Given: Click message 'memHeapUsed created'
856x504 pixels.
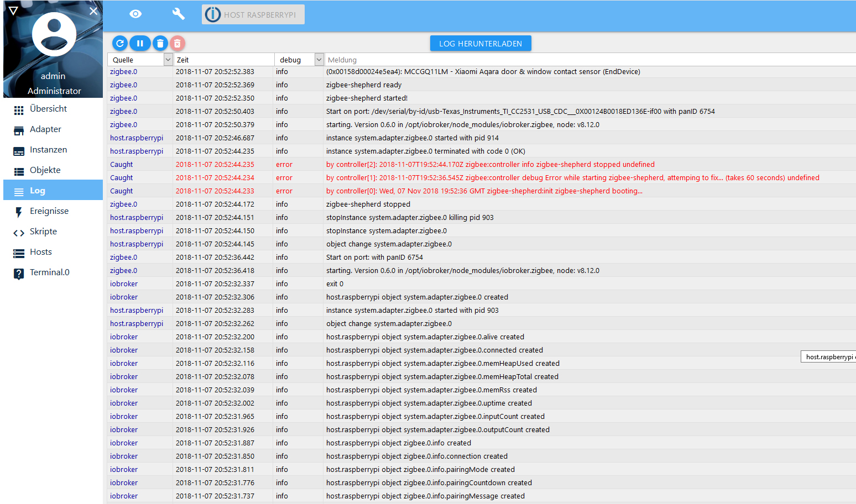Looking at the screenshot, I should (x=443, y=363).
